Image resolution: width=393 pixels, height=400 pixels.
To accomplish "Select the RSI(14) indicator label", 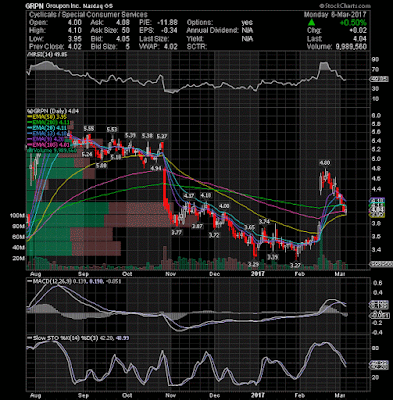I will click(48, 54).
